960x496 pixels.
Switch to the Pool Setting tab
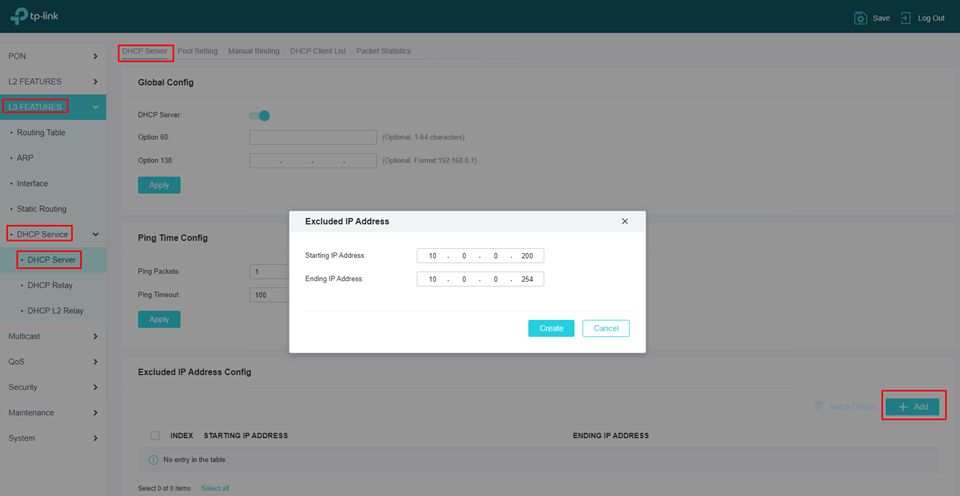(197, 51)
